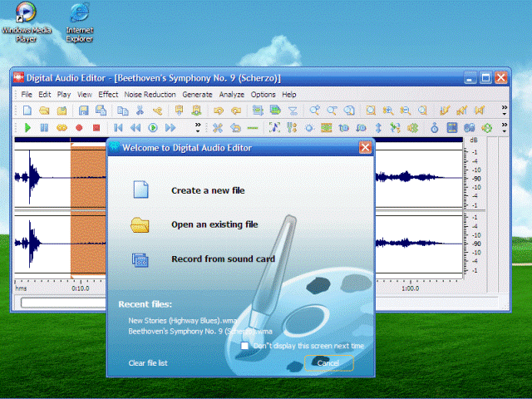The image size is (532, 399).
Task: Click the Redo arrow toolbar icon
Action: tap(236, 111)
